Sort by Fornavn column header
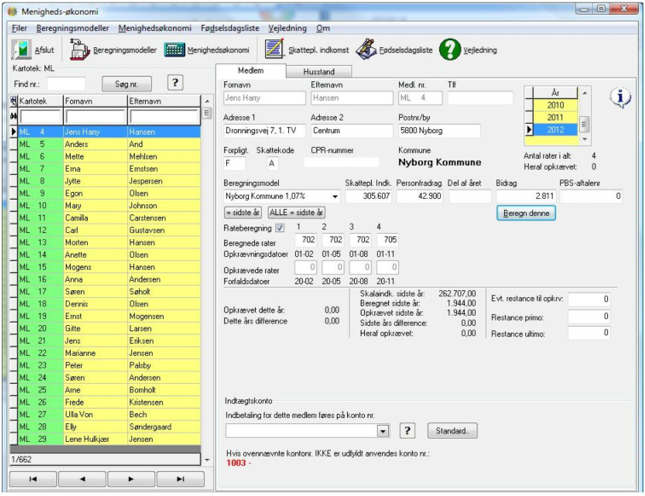 95,101
